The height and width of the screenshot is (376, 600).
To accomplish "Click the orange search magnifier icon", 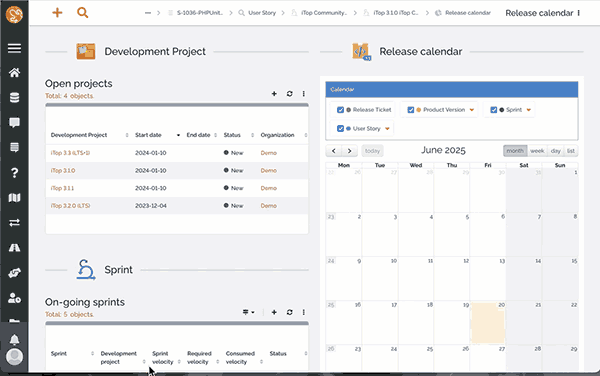I will click(82, 13).
